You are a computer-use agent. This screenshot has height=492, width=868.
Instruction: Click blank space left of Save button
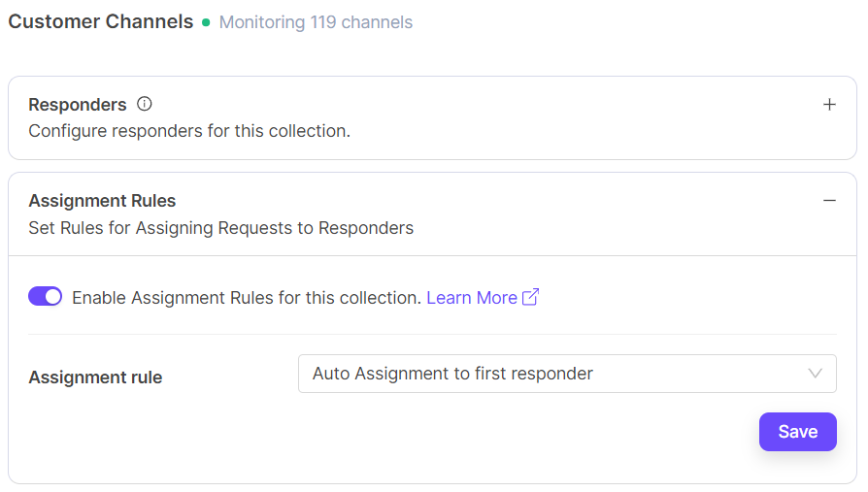click(x=485, y=432)
